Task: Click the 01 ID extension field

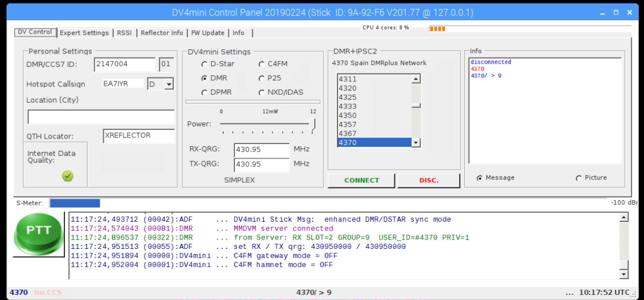Action: (166, 64)
